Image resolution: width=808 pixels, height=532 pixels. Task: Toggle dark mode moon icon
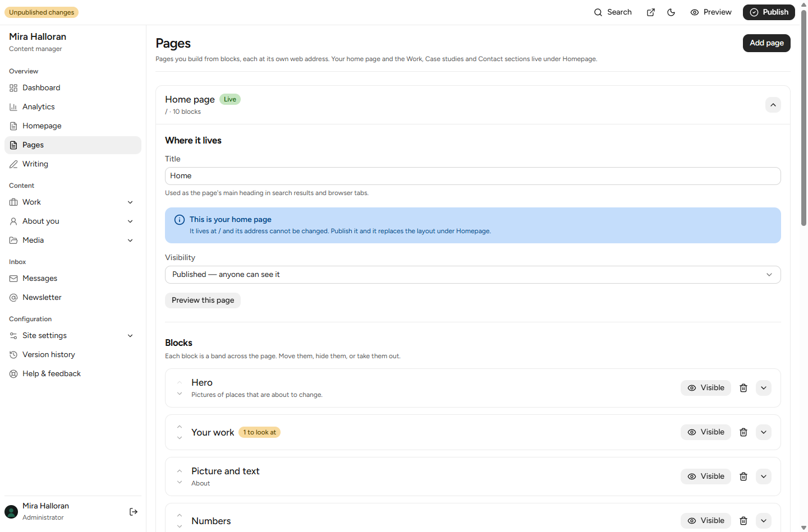click(671, 12)
